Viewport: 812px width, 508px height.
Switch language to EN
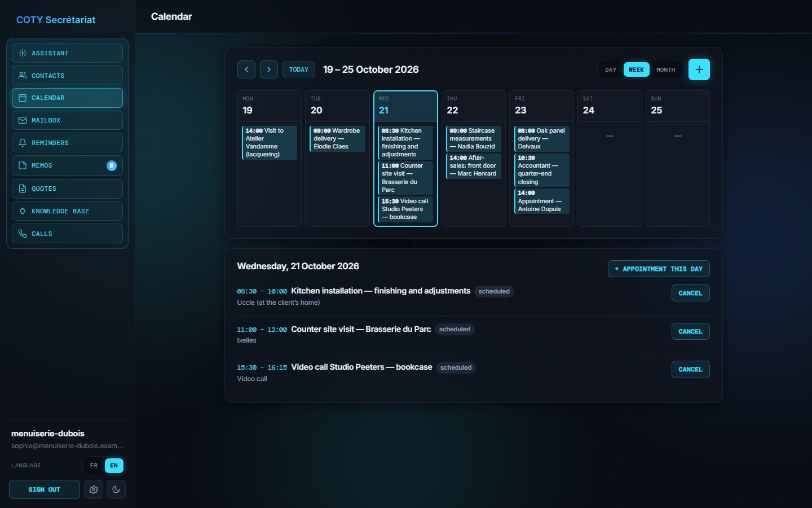coord(114,466)
